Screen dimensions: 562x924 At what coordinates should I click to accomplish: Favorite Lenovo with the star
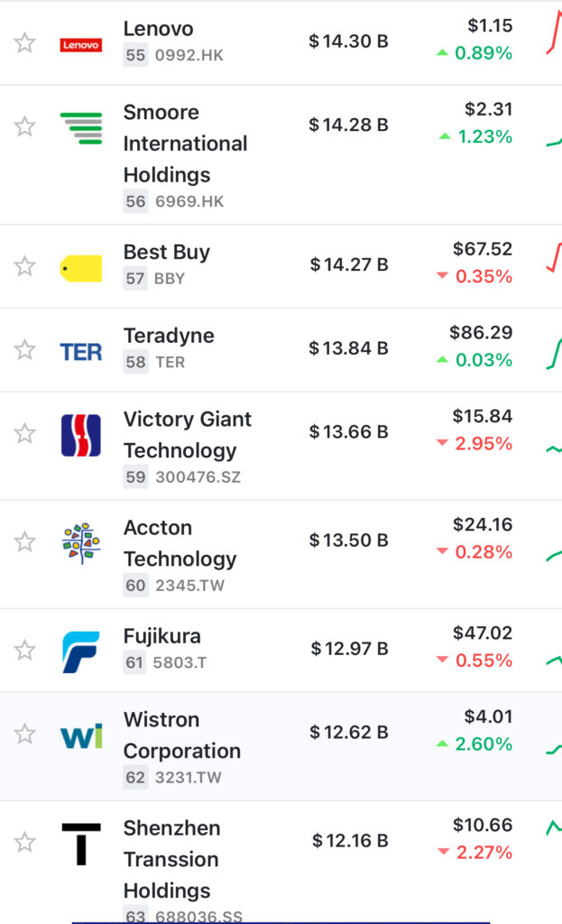coord(24,42)
